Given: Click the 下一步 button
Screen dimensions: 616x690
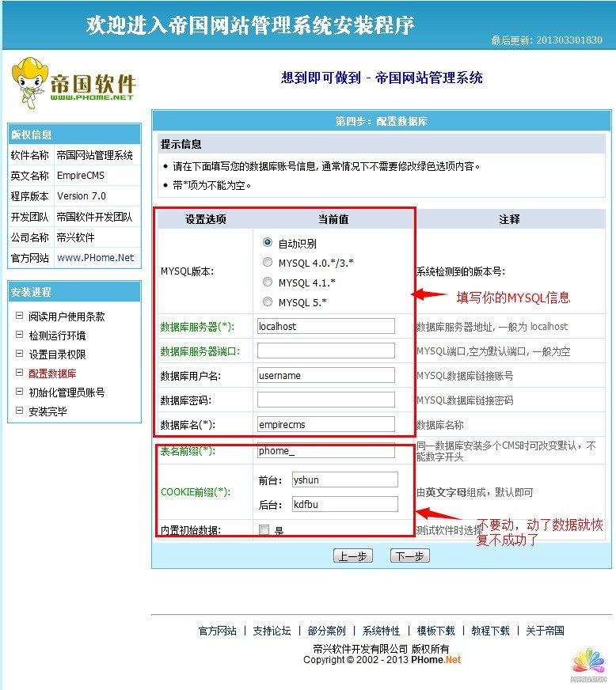Looking at the screenshot, I should pos(409,556).
